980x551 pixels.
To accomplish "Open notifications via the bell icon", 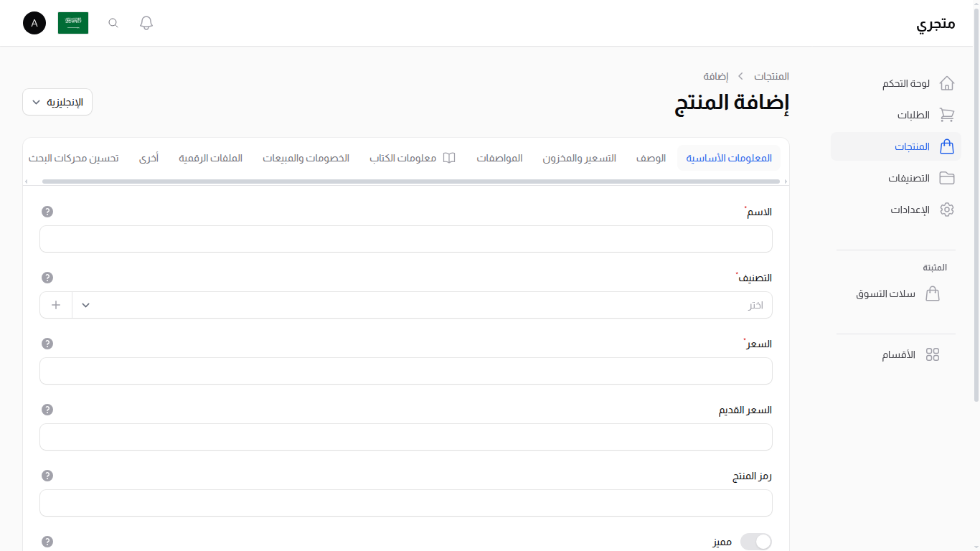I will (146, 22).
